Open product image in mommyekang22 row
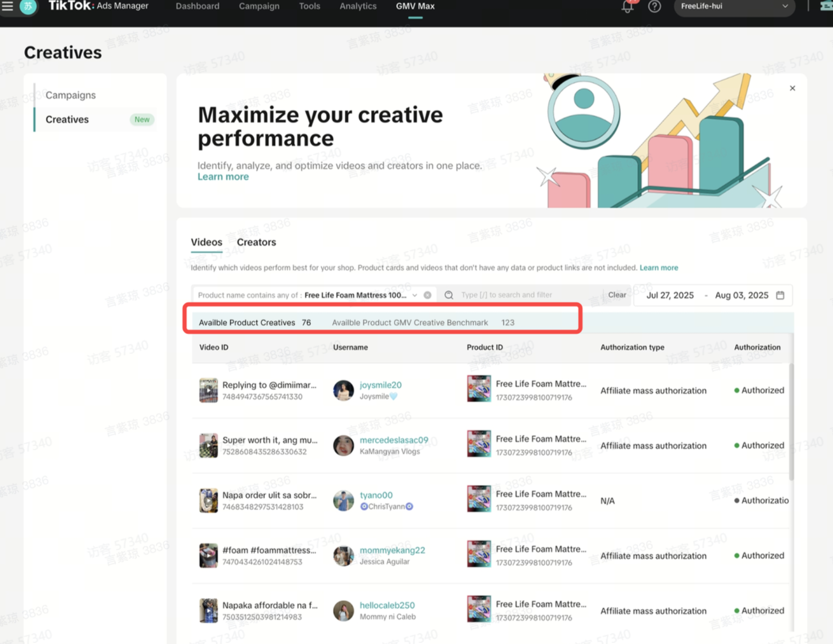This screenshot has width=833, height=644. click(x=479, y=554)
